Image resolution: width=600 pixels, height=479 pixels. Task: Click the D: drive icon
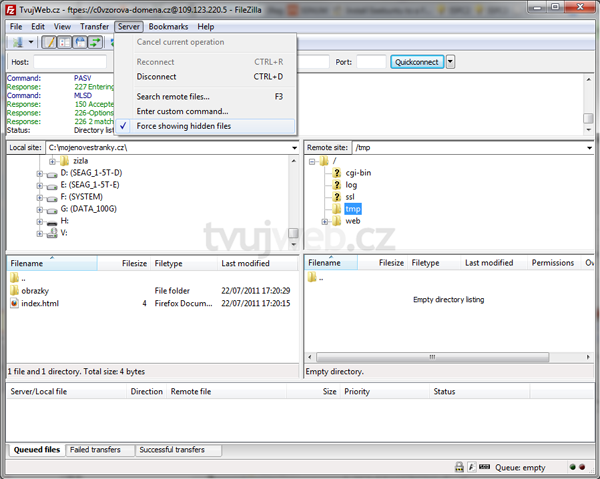tap(52, 174)
